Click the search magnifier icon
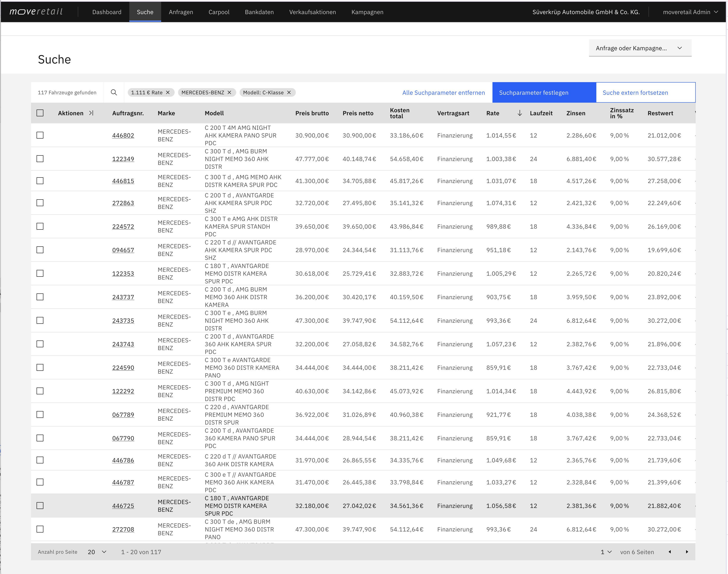This screenshot has height=574, width=728. coord(114,92)
